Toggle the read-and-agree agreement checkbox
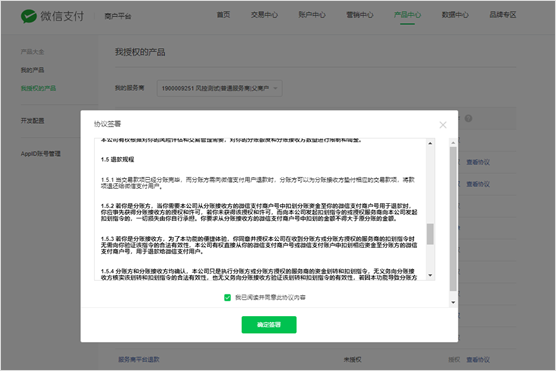This screenshot has width=556, height=371. (227, 298)
